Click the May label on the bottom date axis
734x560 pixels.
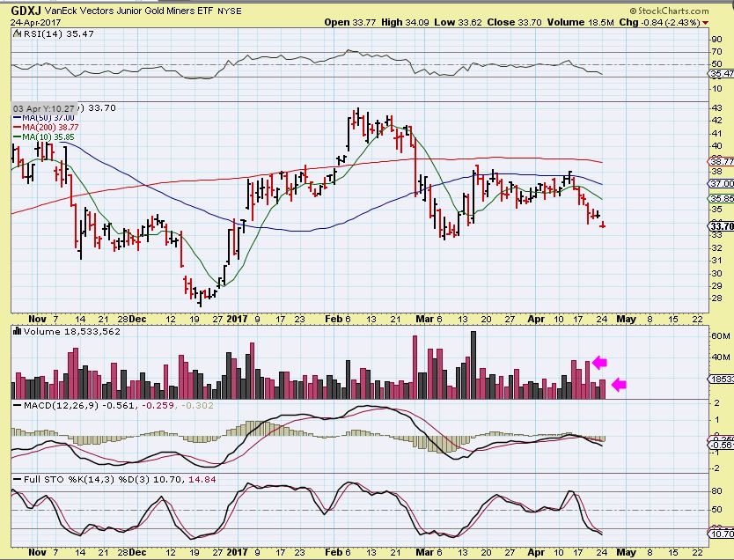[x=626, y=552]
